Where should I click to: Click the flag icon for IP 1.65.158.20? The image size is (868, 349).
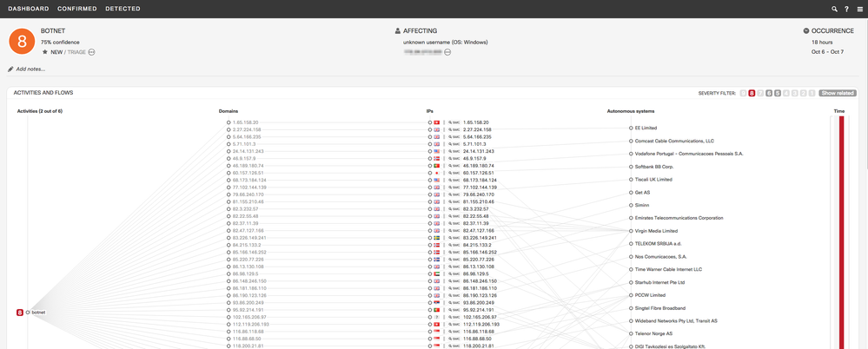[x=437, y=122]
